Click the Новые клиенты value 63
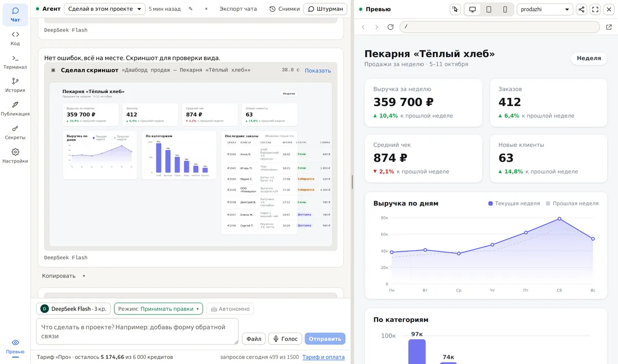 coord(506,158)
